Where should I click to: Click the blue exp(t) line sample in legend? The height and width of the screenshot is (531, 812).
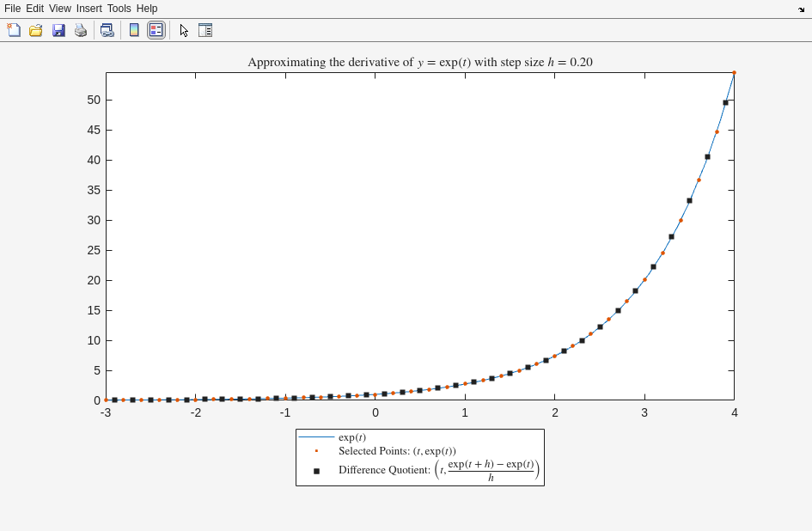pyautogui.click(x=316, y=437)
